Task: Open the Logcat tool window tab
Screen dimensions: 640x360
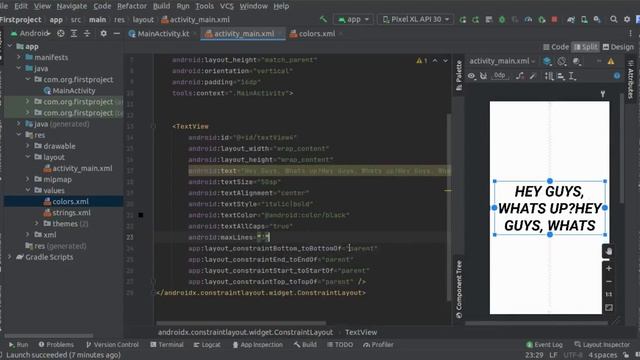Action: (207, 344)
